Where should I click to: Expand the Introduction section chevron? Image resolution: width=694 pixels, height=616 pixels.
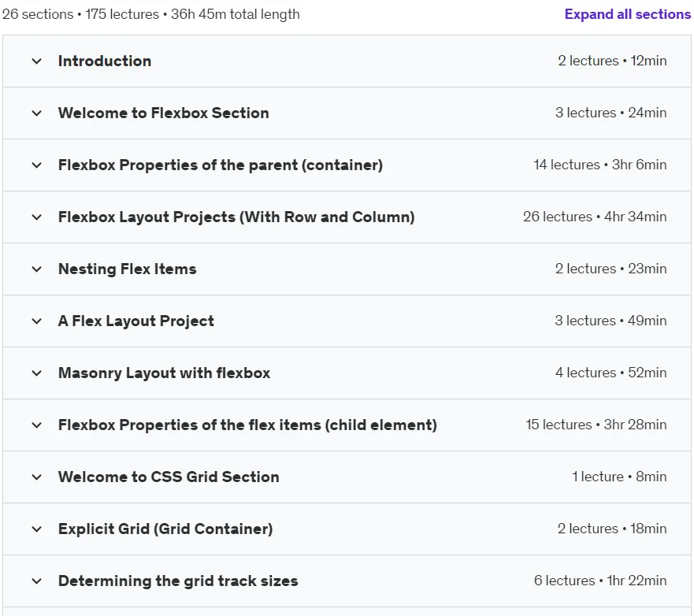tap(37, 61)
